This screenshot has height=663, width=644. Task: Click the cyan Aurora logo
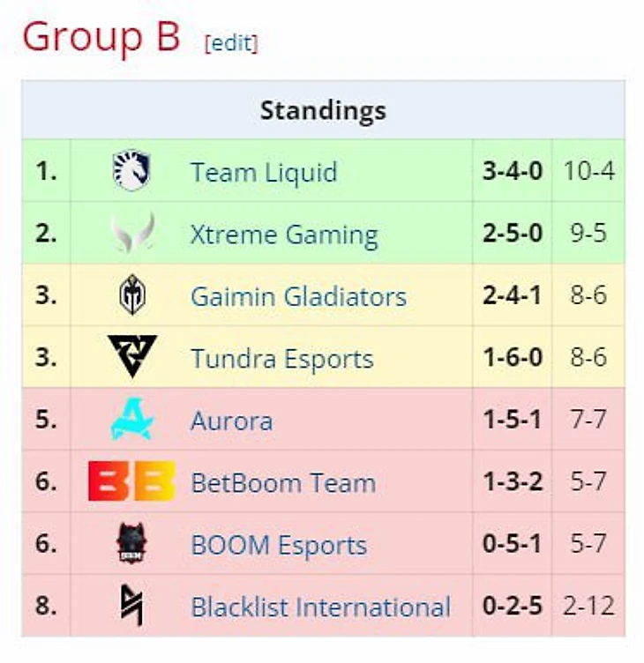coord(132,419)
